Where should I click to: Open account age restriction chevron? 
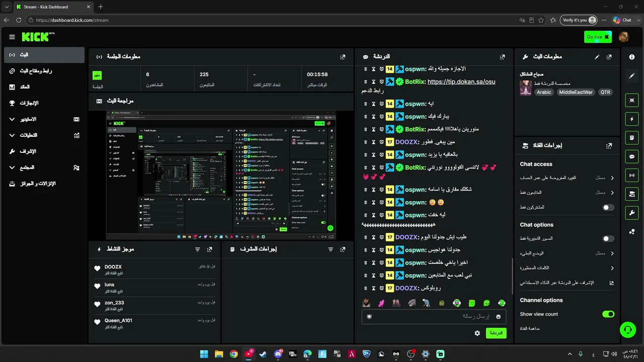point(612,178)
